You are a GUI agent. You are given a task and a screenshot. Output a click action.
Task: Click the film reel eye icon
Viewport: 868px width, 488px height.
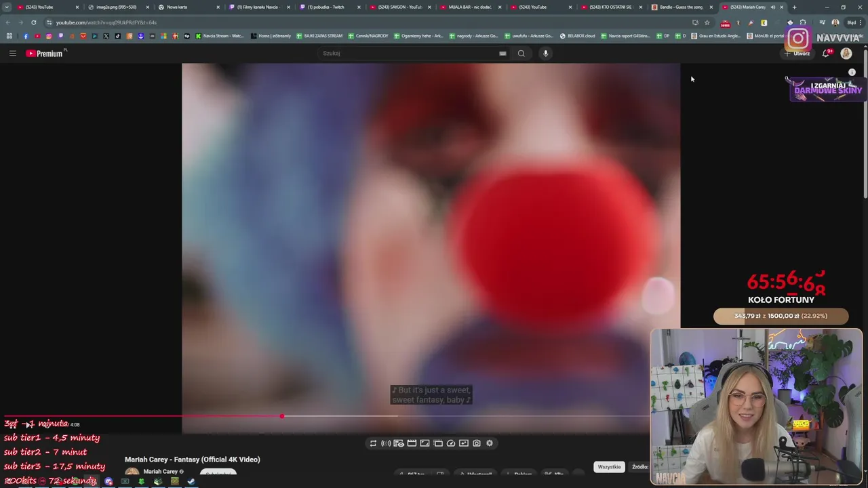coord(399,443)
